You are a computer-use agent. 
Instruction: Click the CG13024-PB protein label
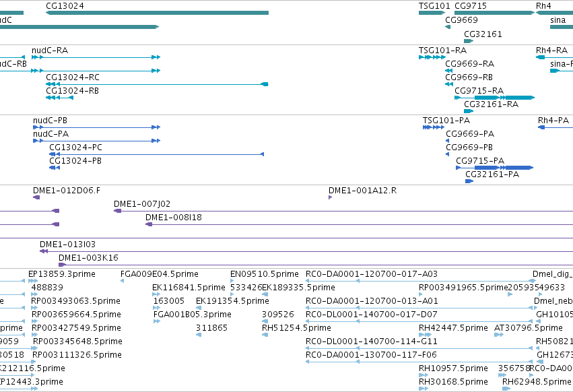click(x=75, y=161)
